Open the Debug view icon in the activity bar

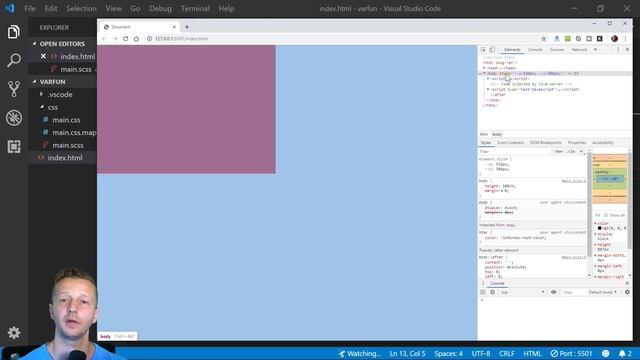pos(13,118)
